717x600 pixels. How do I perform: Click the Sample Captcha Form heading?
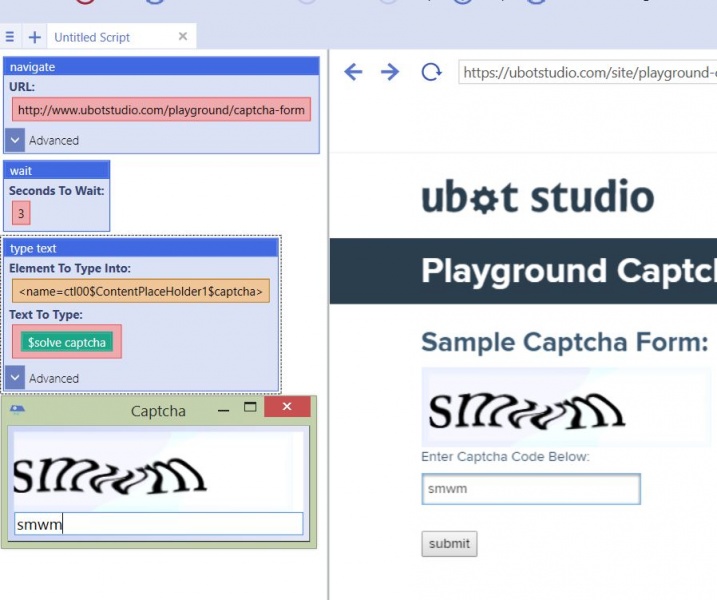pos(565,342)
